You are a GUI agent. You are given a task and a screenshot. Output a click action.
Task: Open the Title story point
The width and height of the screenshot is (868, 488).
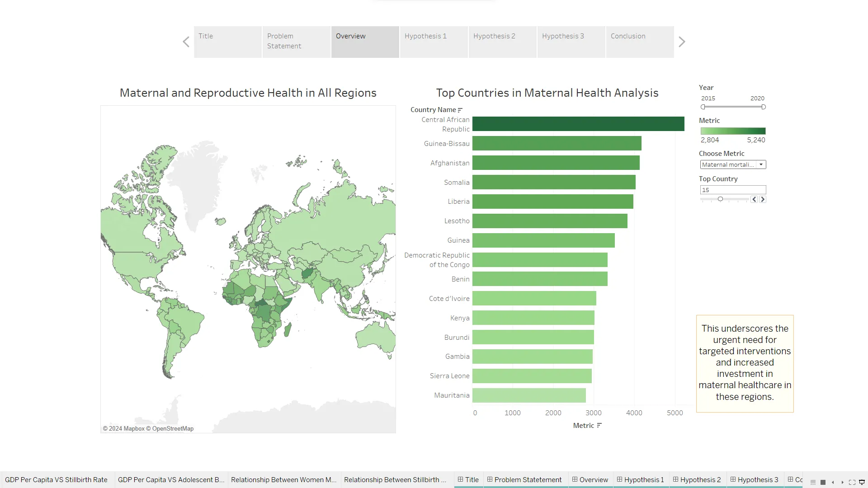pyautogui.click(x=228, y=42)
